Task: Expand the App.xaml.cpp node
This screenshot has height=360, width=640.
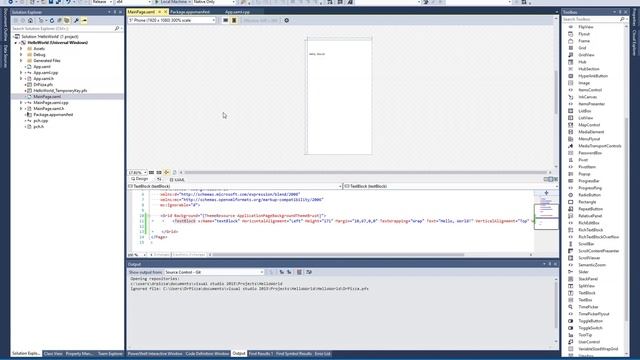Action: tap(21, 73)
